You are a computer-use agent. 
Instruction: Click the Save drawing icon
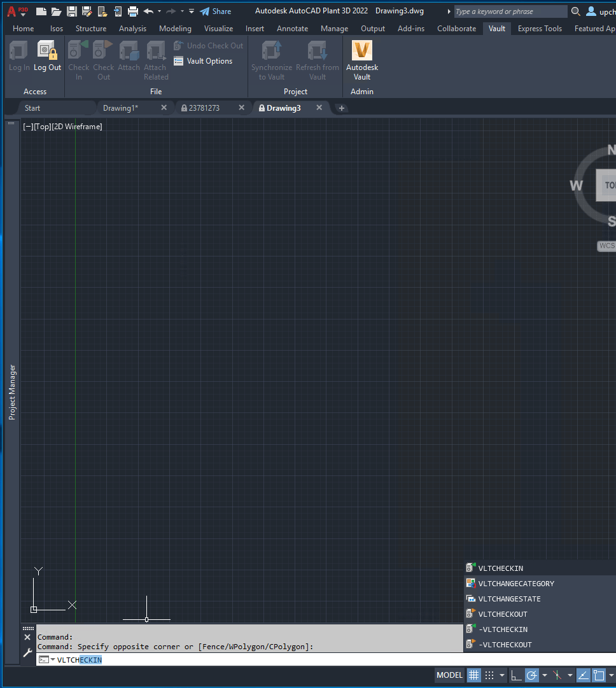coord(70,11)
